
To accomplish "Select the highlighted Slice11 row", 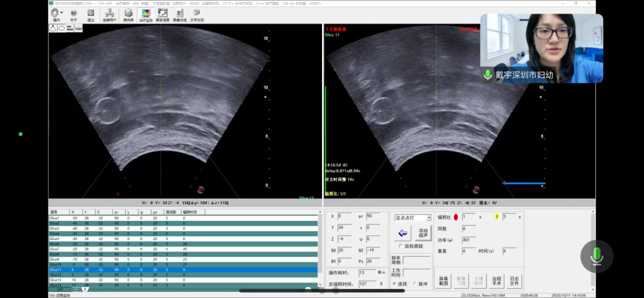I will tap(183, 269).
